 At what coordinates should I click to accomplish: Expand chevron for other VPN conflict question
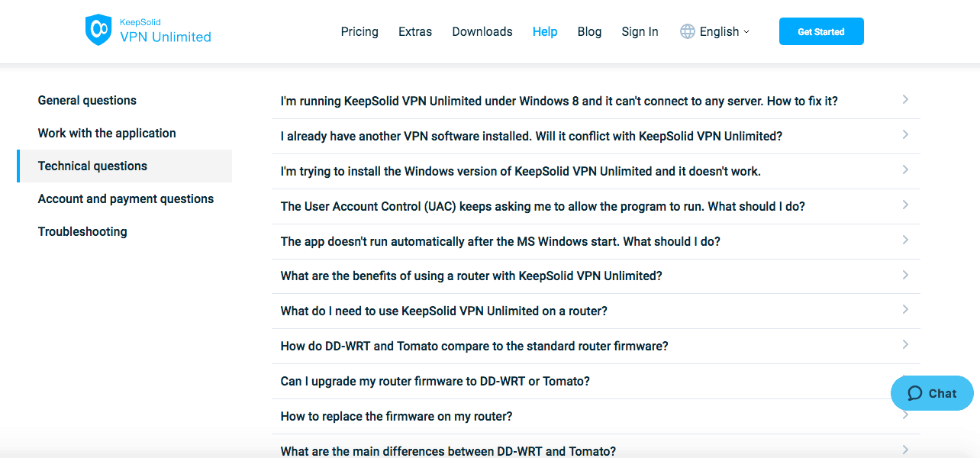[x=905, y=134]
